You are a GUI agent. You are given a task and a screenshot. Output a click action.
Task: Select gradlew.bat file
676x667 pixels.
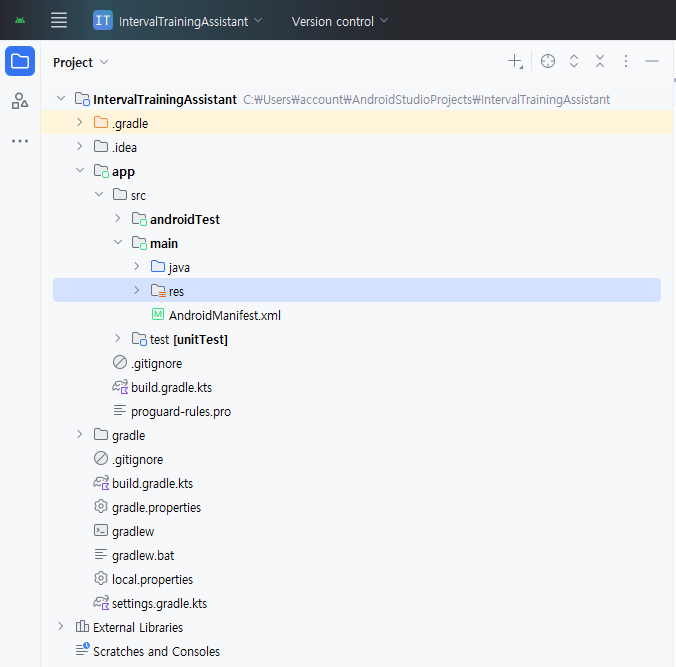point(143,556)
